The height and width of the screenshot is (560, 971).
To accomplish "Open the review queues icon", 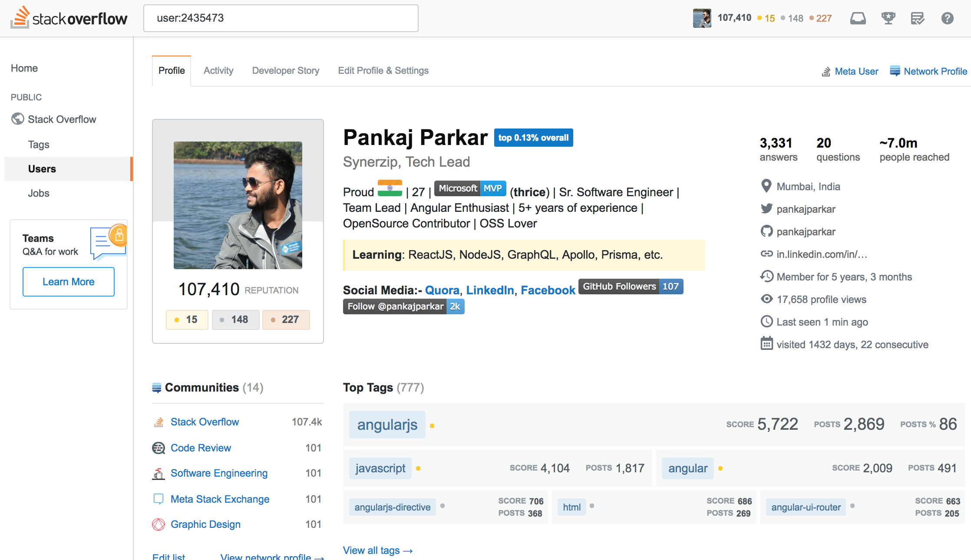I will coord(918,18).
